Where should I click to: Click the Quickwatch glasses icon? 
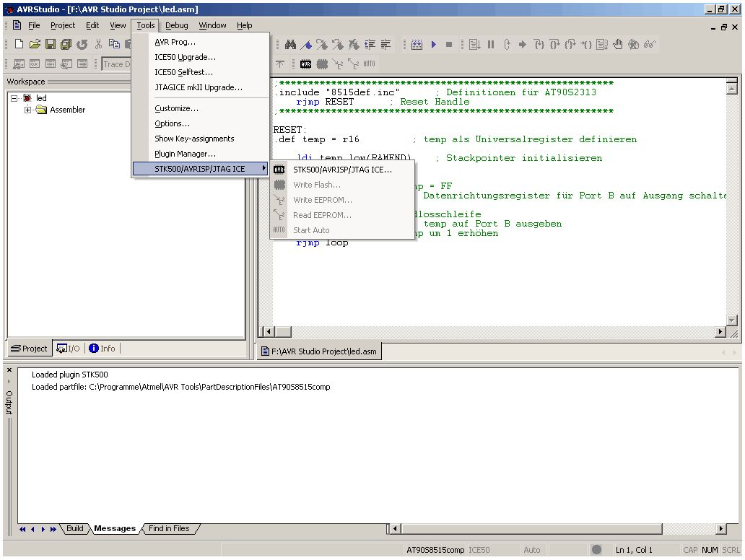coord(650,45)
